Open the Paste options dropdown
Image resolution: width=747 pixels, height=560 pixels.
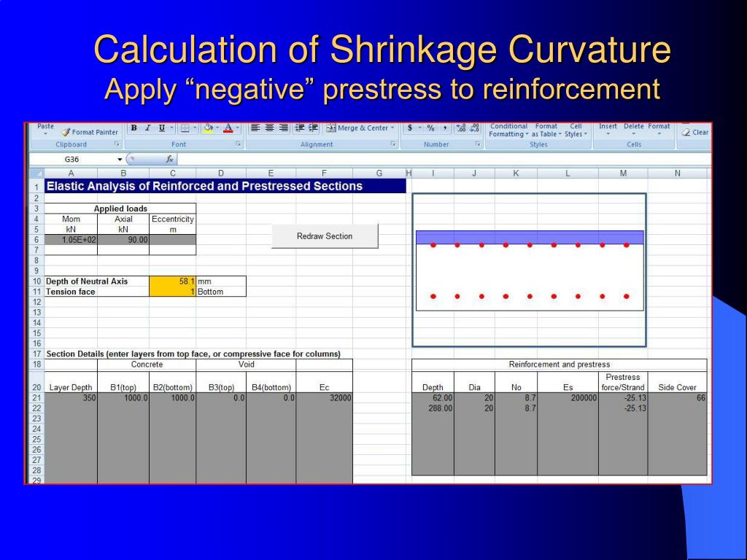tap(45, 134)
